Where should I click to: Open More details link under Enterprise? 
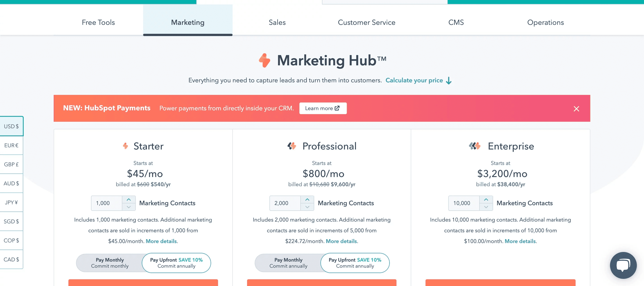point(520,241)
